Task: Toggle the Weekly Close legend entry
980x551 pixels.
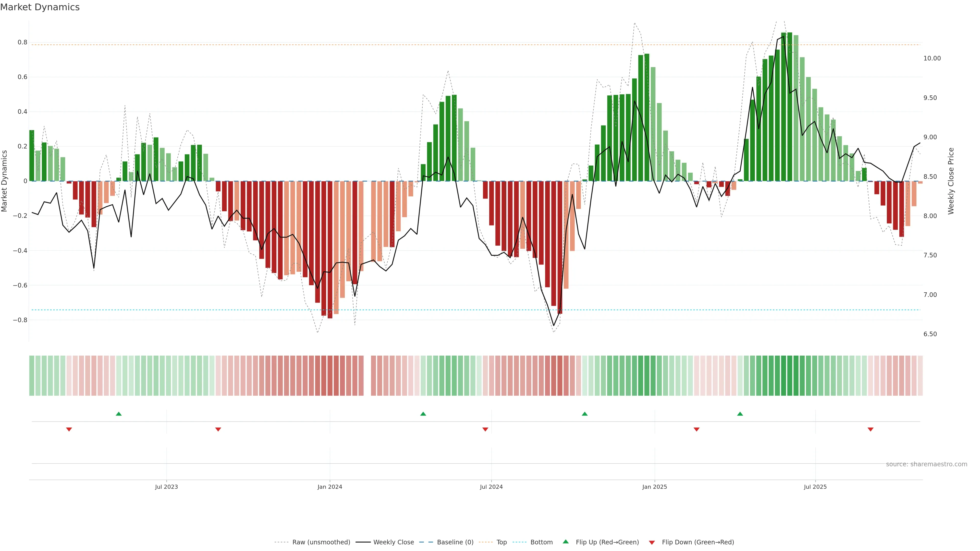Action: click(x=393, y=542)
